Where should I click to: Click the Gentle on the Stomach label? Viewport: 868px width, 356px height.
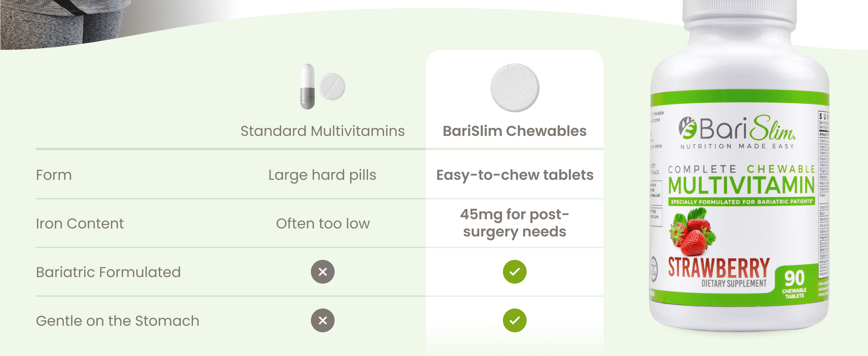(x=118, y=321)
